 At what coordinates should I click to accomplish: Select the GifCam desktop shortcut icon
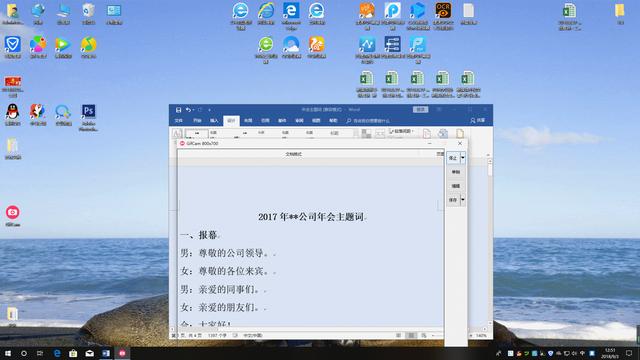click(x=13, y=216)
